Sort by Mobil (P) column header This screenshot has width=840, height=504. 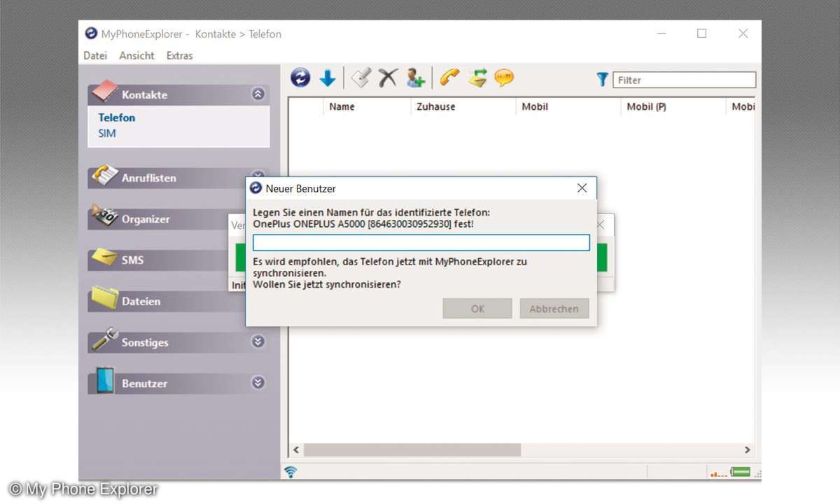(673, 107)
